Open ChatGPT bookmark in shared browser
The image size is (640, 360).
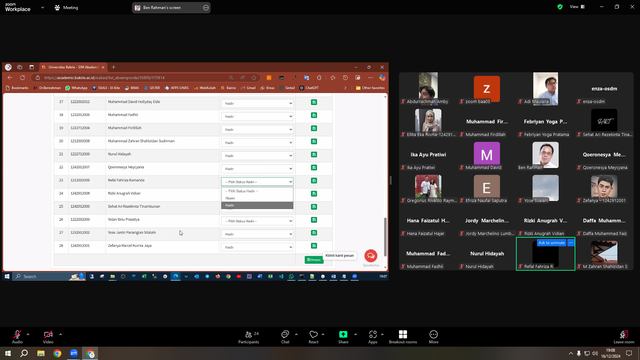[309, 88]
